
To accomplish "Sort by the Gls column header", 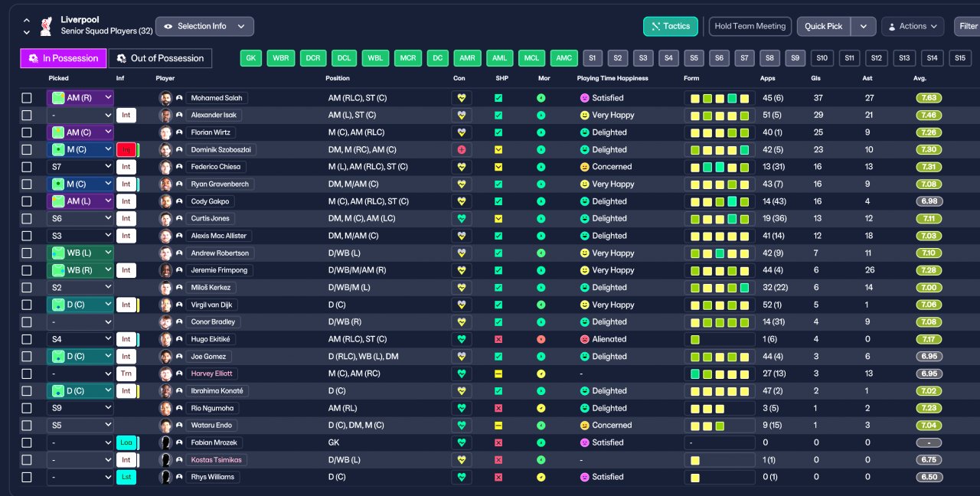I will click(x=815, y=78).
